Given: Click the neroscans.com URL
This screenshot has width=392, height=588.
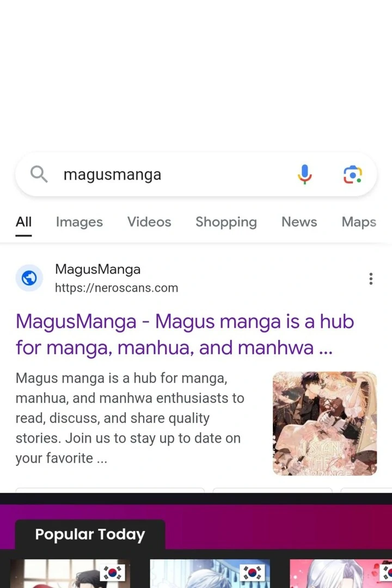Looking at the screenshot, I should (117, 288).
